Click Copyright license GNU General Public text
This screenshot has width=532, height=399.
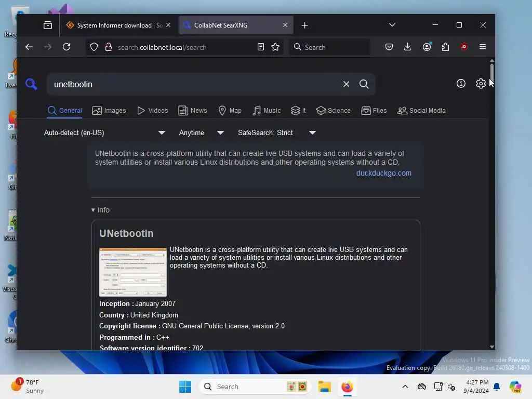coord(192,326)
